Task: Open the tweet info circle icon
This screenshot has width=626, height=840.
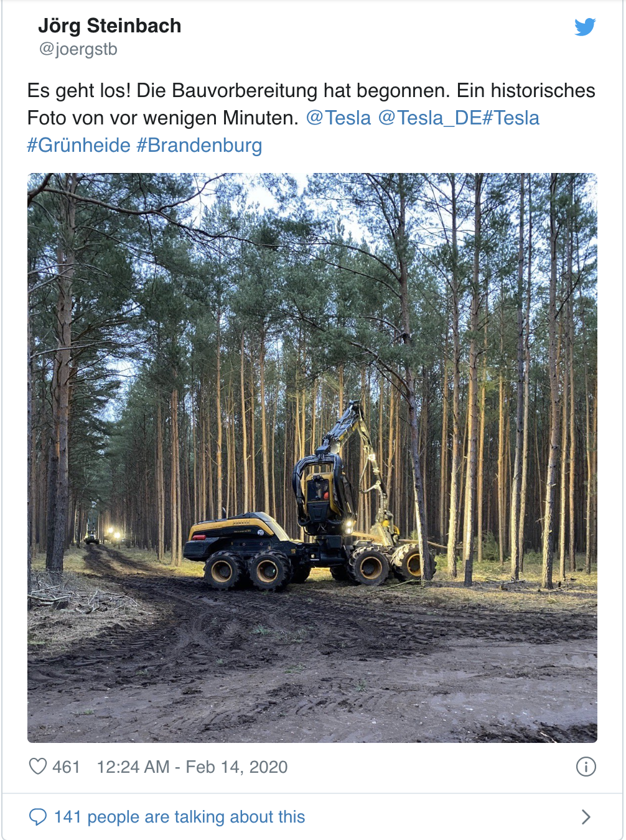Action: [586, 767]
